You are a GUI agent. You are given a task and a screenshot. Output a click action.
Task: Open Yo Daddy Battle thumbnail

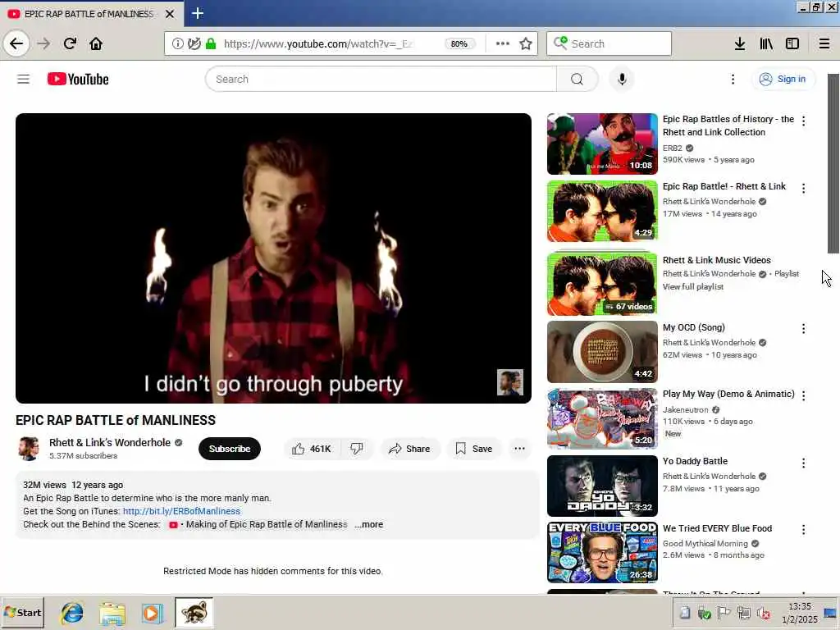click(602, 486)
